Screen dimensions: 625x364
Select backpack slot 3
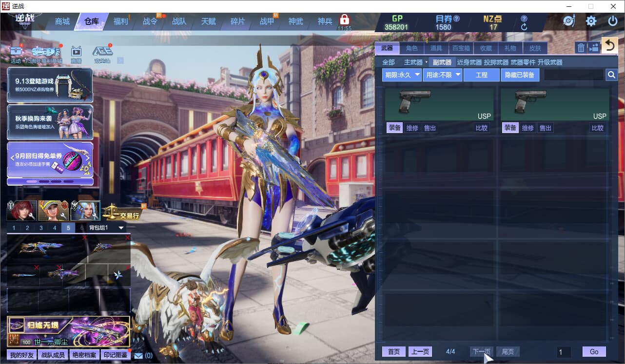41,228
